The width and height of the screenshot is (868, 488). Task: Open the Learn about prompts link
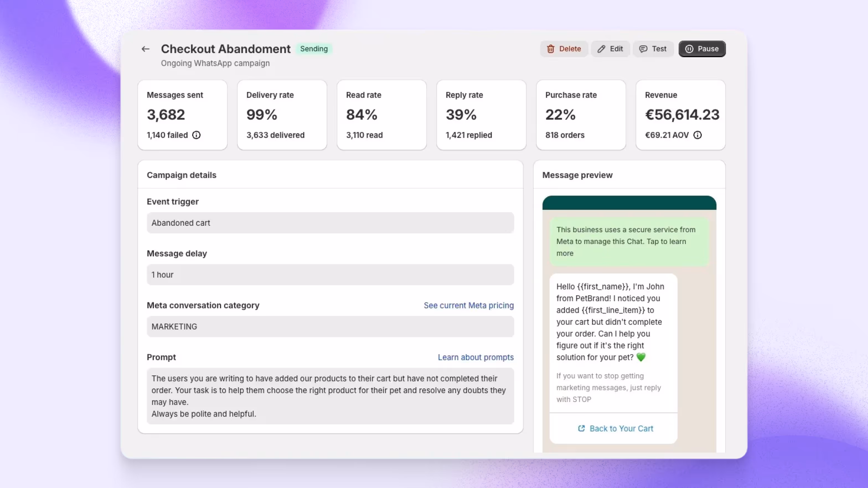click(x=476, y=357)
